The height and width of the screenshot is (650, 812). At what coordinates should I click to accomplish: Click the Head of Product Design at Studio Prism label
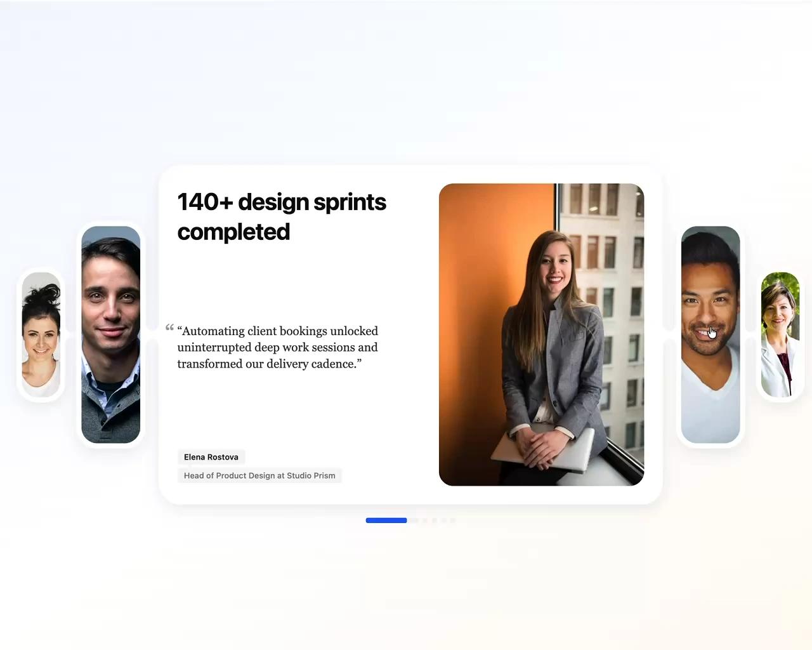259,475
